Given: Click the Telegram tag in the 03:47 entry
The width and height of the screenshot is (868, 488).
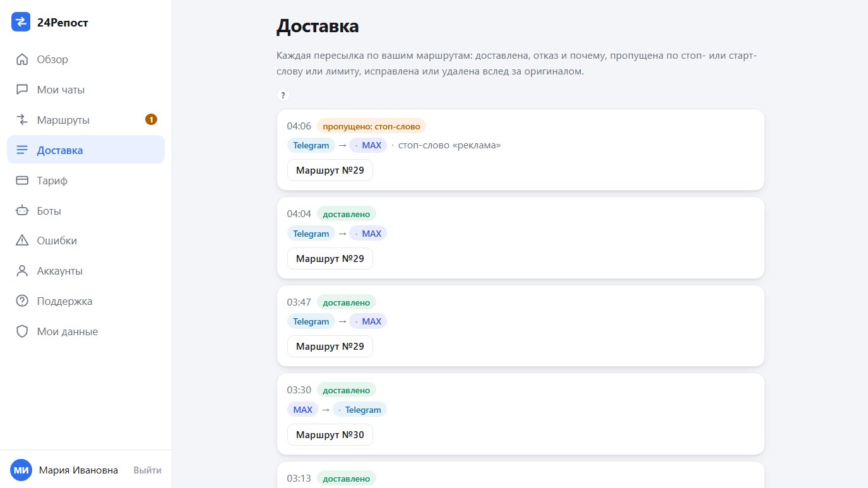Looking at the screenshot, I should [x=311, y=321].
